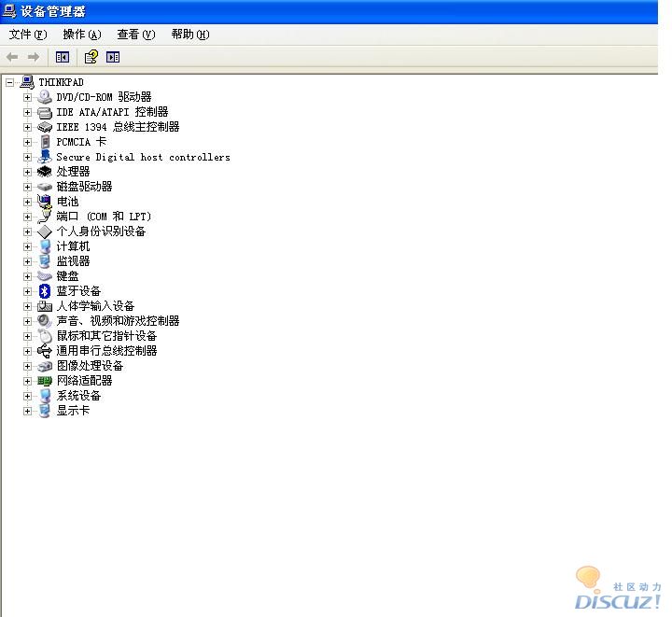Expand the IDE ATA/ATAPI 控制器 node
The image size is (672, 617).
pyautogui.click(x=27, y=112)
